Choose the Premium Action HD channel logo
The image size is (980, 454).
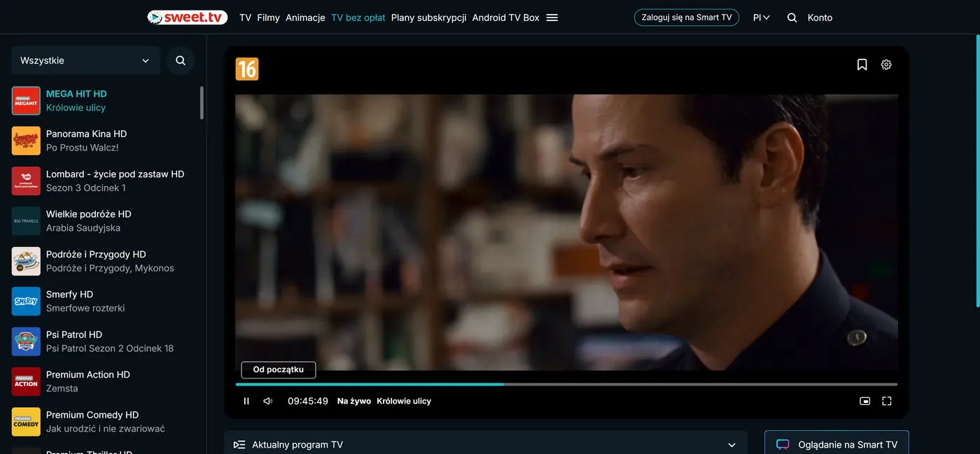pyautogui.click(x=26, y=382)
